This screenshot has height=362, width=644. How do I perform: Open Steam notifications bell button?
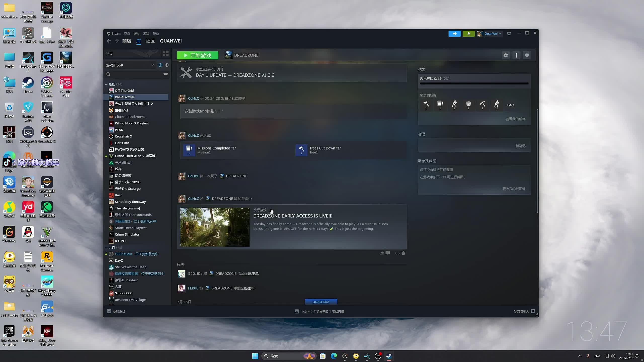468,33
